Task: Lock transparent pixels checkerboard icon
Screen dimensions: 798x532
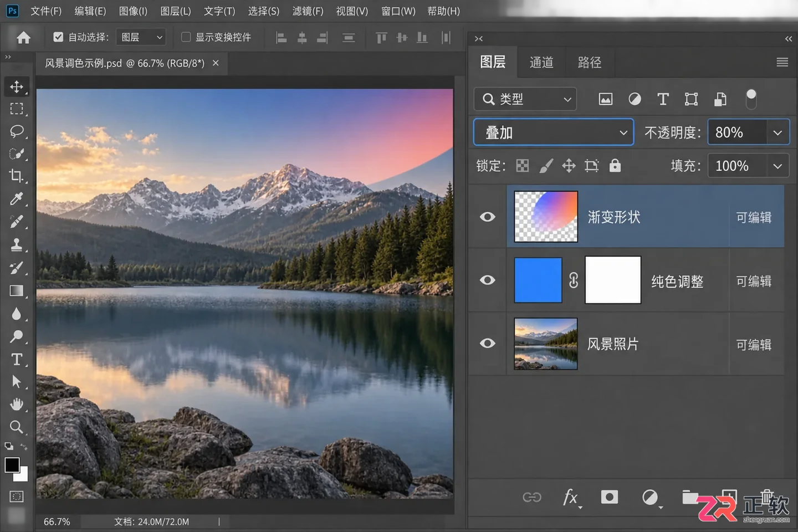Action: [x=523, y=166]
